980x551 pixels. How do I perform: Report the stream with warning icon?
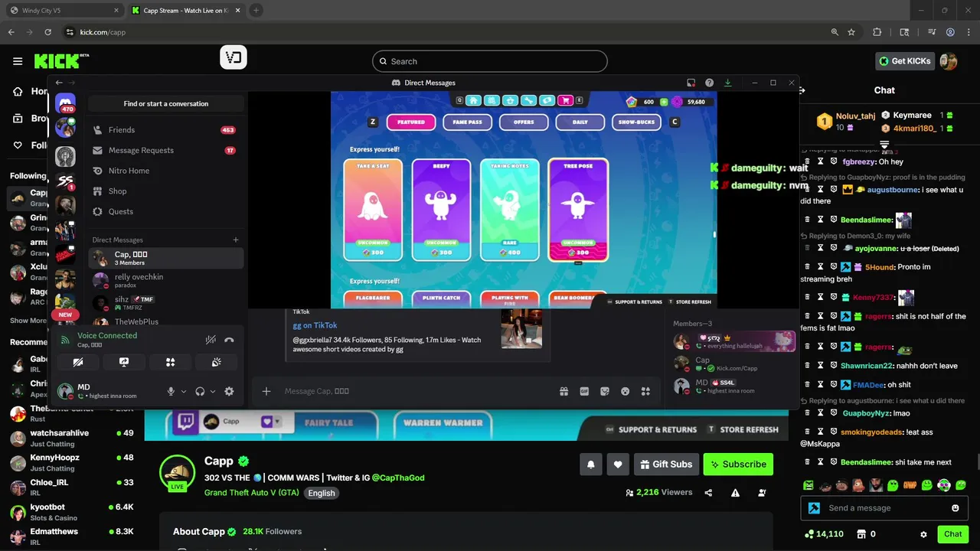[x=735, y=493]
